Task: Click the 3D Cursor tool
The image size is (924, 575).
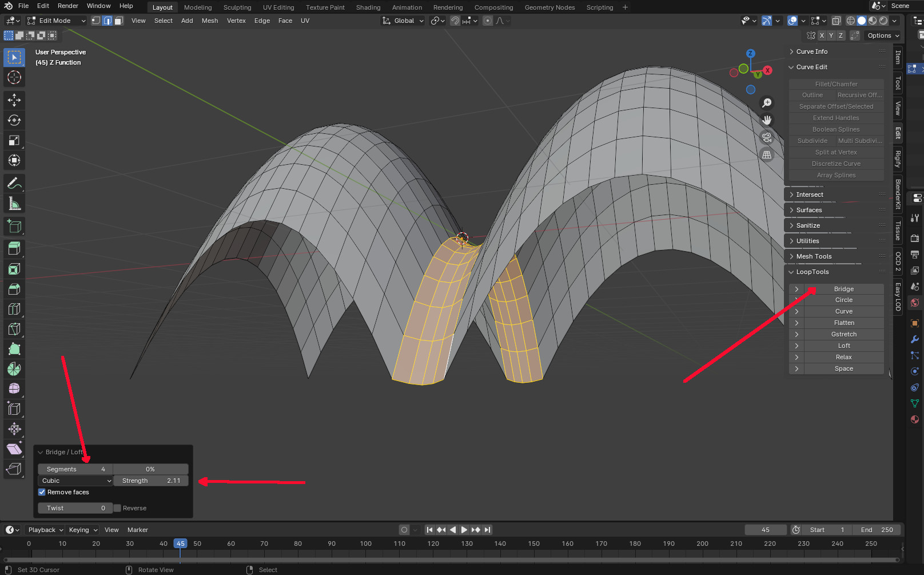Action: [x=14, y=77]
